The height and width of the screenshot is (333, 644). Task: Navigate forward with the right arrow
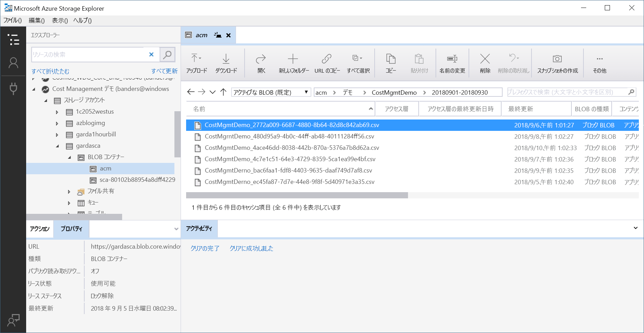coord(202,92)
